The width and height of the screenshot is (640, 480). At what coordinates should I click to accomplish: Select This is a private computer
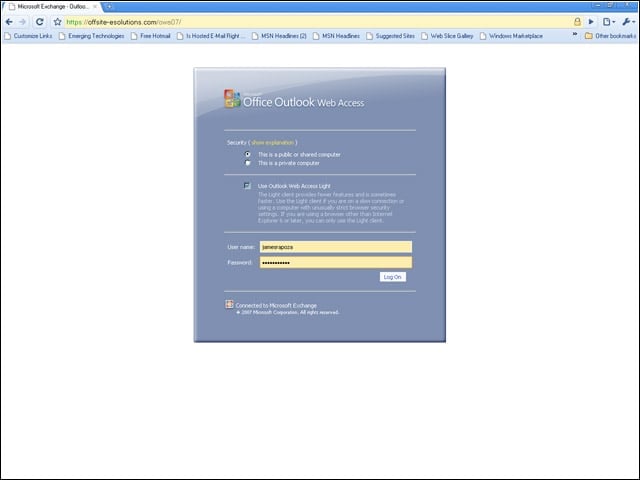coord(248,163)
